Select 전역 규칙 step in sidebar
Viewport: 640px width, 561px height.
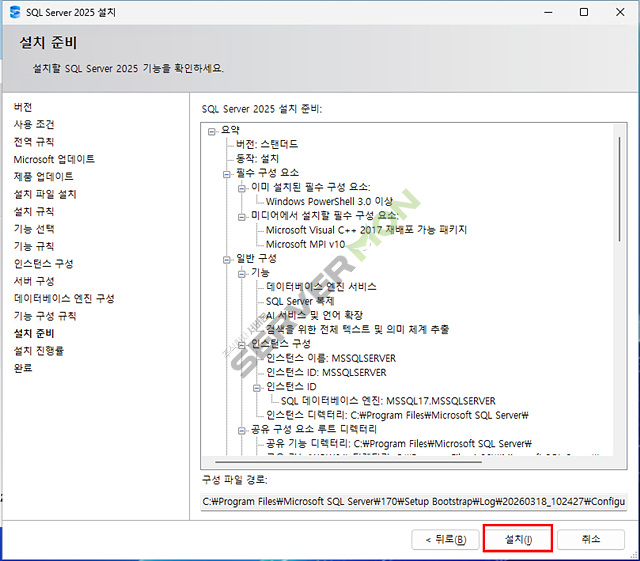[x=34, y=142]
